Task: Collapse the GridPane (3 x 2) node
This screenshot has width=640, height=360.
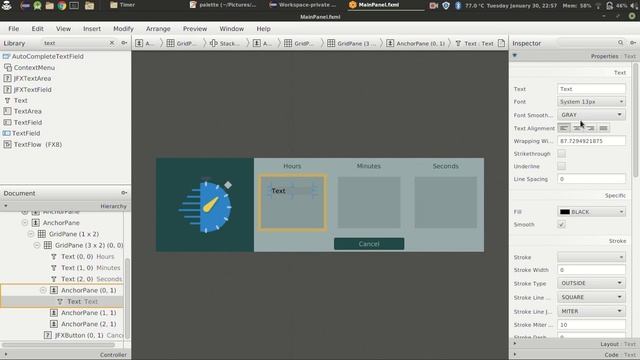Action: pyautogui.click(x=37, y=245)
